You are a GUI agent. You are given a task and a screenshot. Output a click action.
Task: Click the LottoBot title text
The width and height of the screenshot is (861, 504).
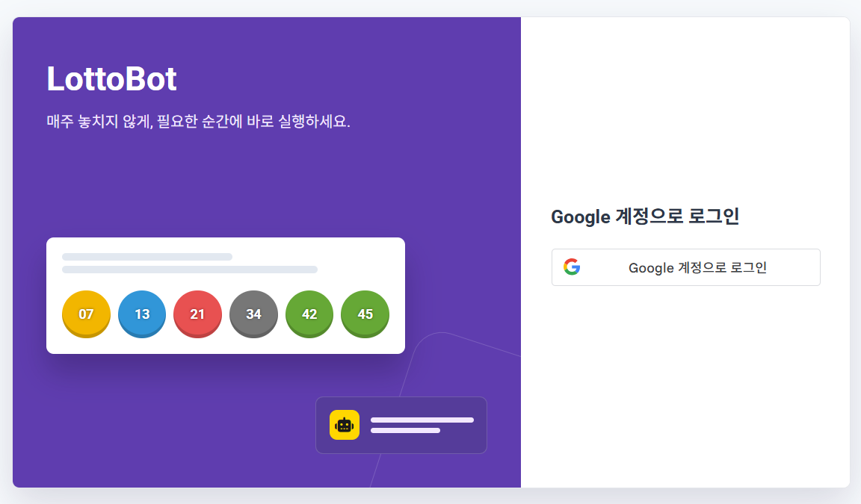(x=111, y=79)
